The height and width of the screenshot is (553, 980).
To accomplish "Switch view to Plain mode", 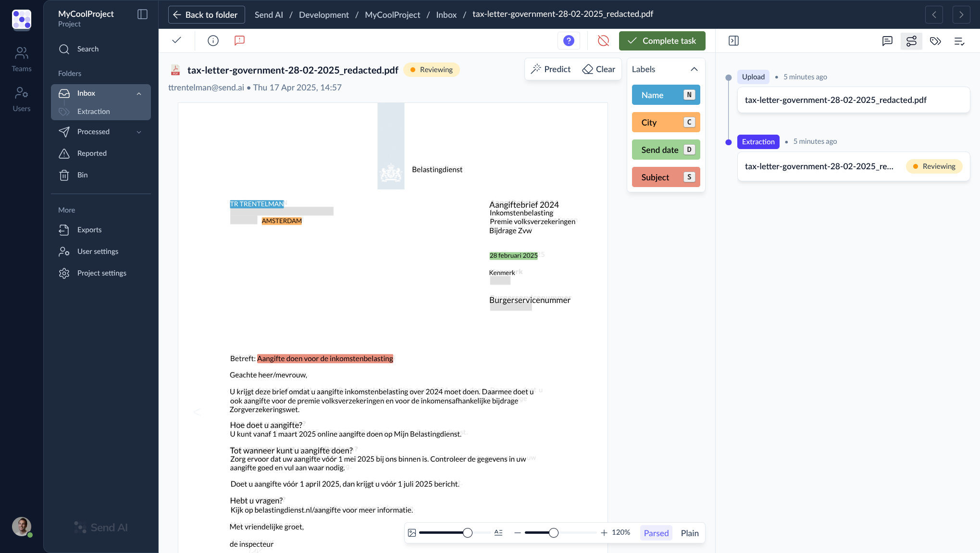I will (x=689, y=533).
